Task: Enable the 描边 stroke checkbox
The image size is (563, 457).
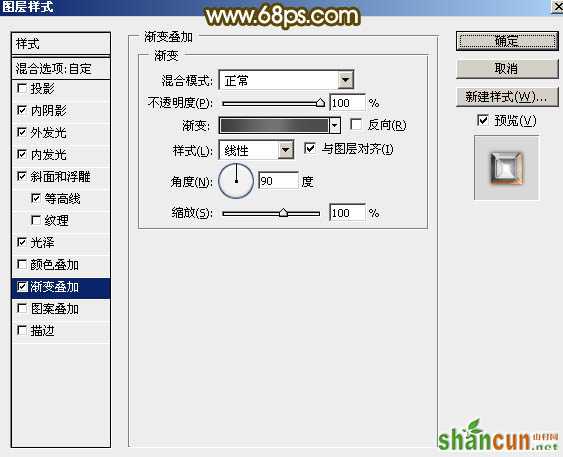Action: click(x=22, y=330)
